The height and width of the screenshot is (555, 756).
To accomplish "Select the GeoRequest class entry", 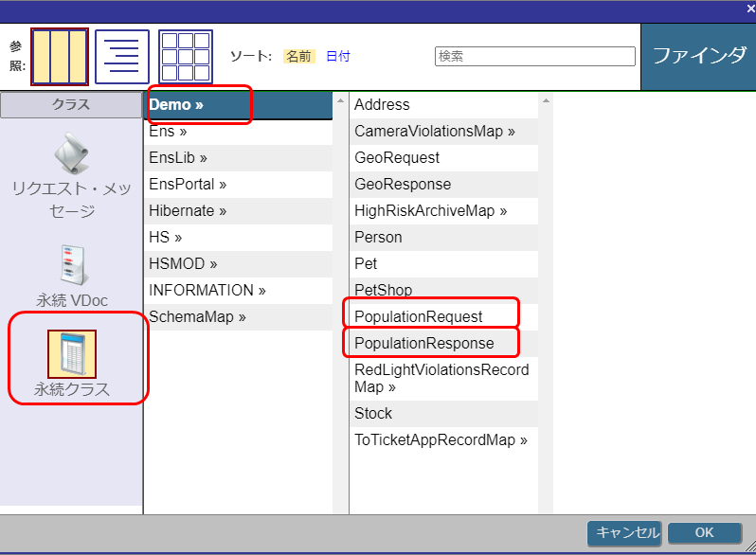I will 397,158.
